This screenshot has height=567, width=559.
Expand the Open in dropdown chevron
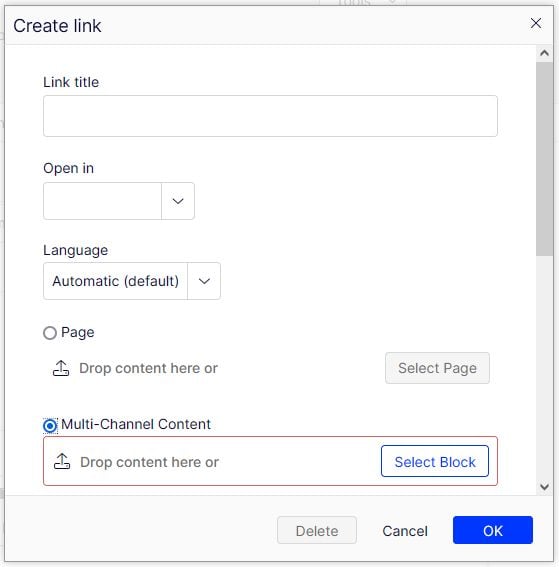[178, 201]
